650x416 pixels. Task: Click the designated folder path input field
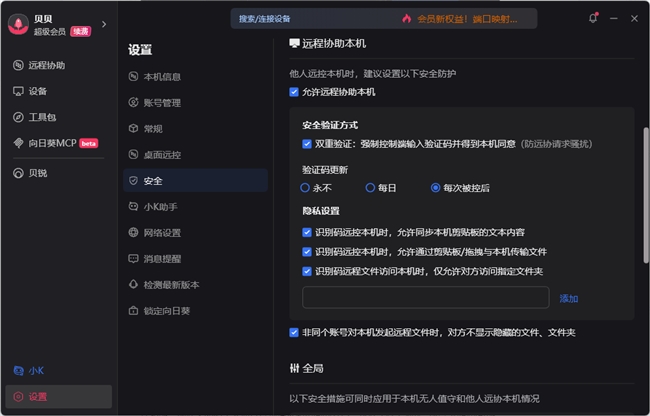[x=425, y=298]
